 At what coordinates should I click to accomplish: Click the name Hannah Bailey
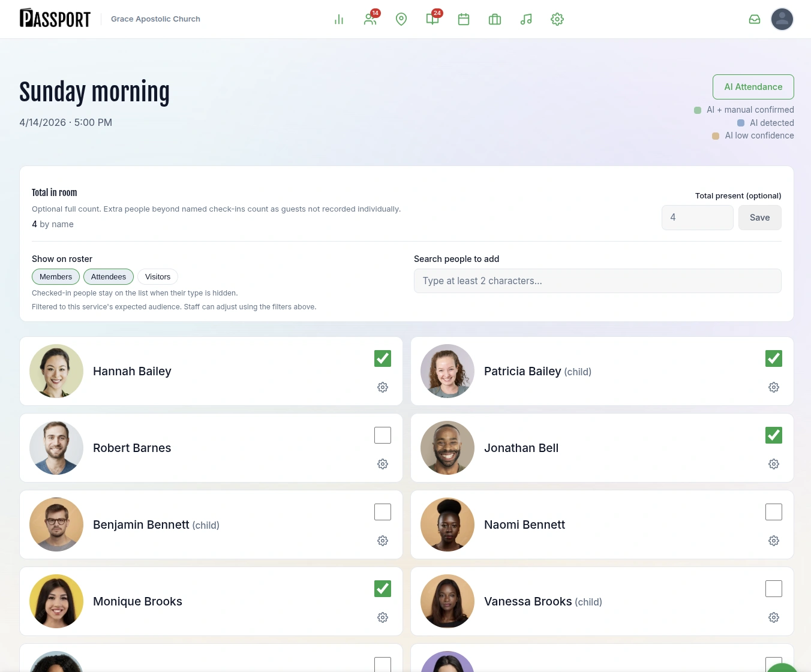[132, 371]
